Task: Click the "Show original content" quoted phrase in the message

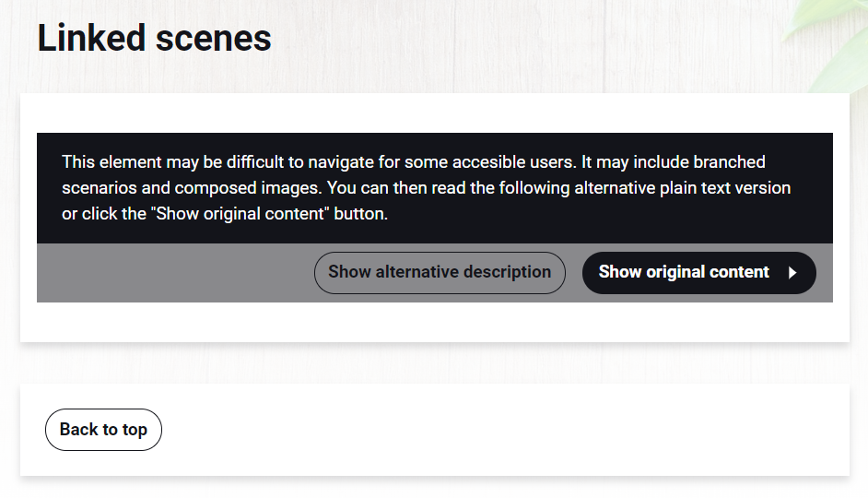Action: (x=240, y=214)
